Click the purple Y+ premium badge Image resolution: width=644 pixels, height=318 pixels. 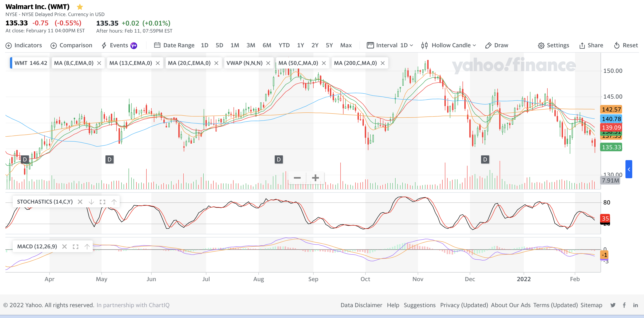click(x=134, y=45)
